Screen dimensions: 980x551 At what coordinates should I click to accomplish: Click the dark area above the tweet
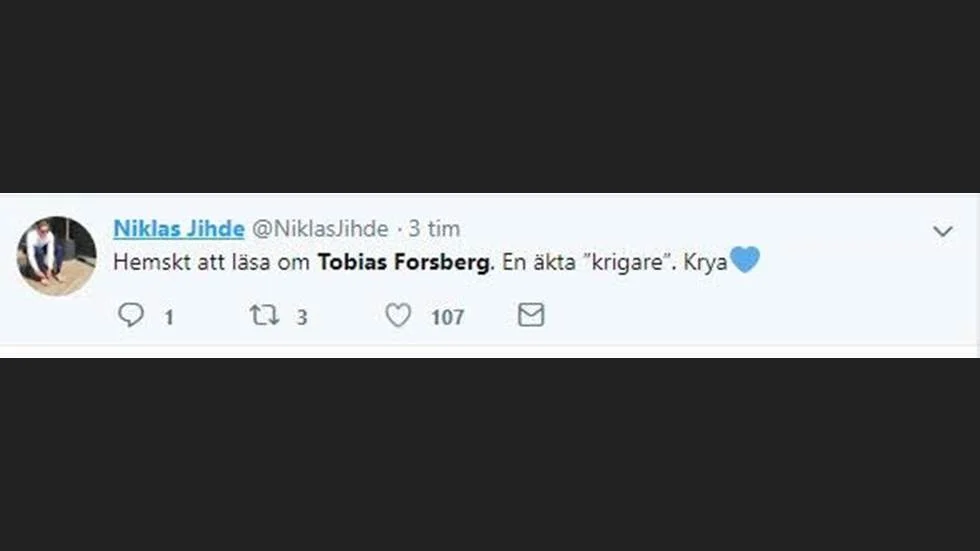(490, 96)
